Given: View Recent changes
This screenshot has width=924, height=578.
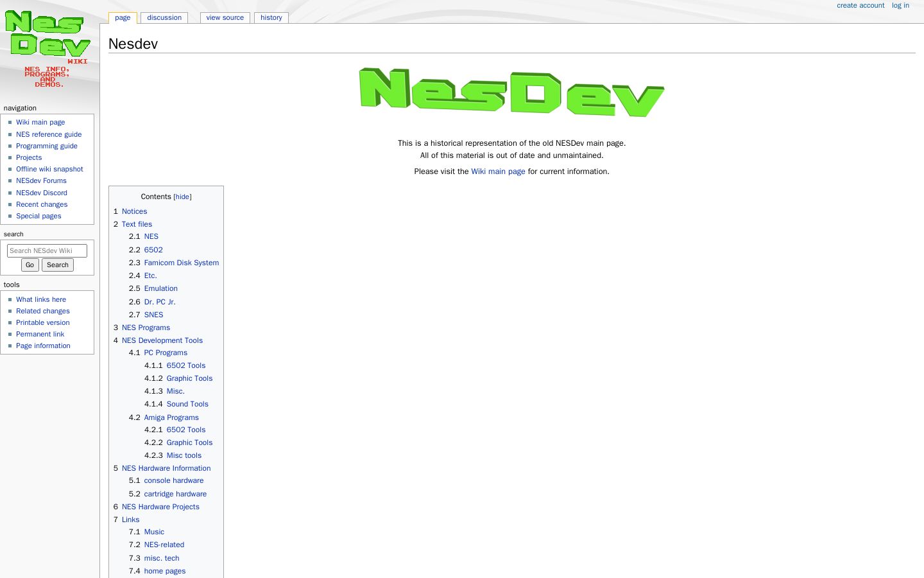Looking at the screenshot, I should (42, 204).
